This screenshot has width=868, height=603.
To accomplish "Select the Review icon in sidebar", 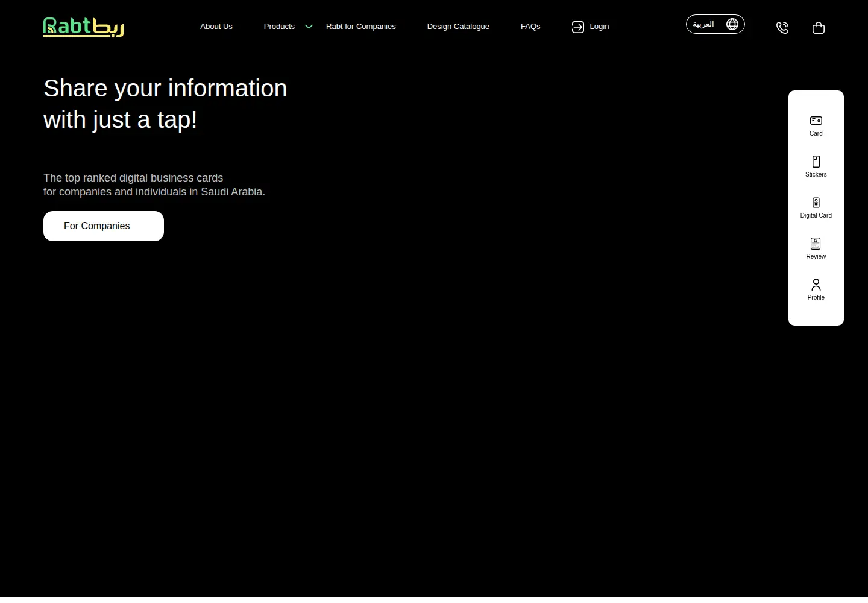I will 816,244.
